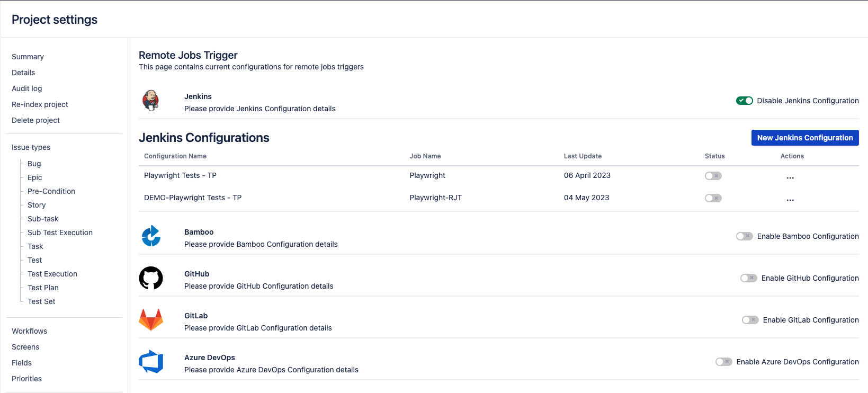Select Re-index project
Screen dimensions: 868x393
(40, 104)
